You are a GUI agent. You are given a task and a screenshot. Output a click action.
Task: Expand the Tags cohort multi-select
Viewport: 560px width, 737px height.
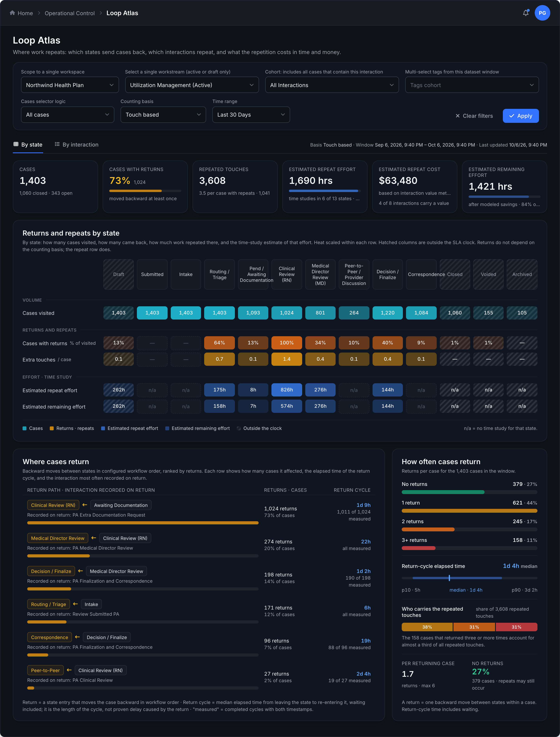[472, 85]
